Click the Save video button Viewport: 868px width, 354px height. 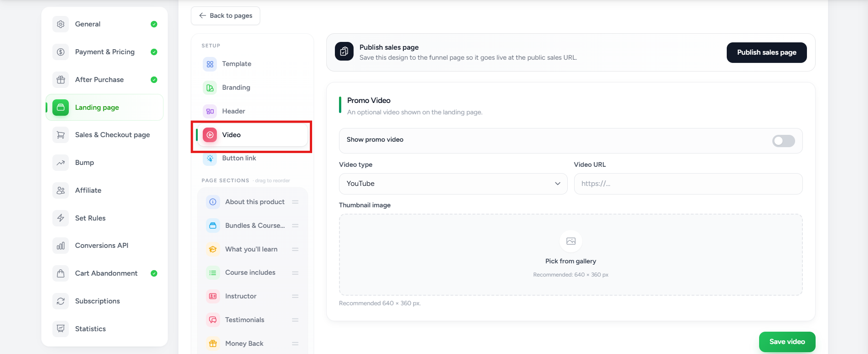coord(787,342)
